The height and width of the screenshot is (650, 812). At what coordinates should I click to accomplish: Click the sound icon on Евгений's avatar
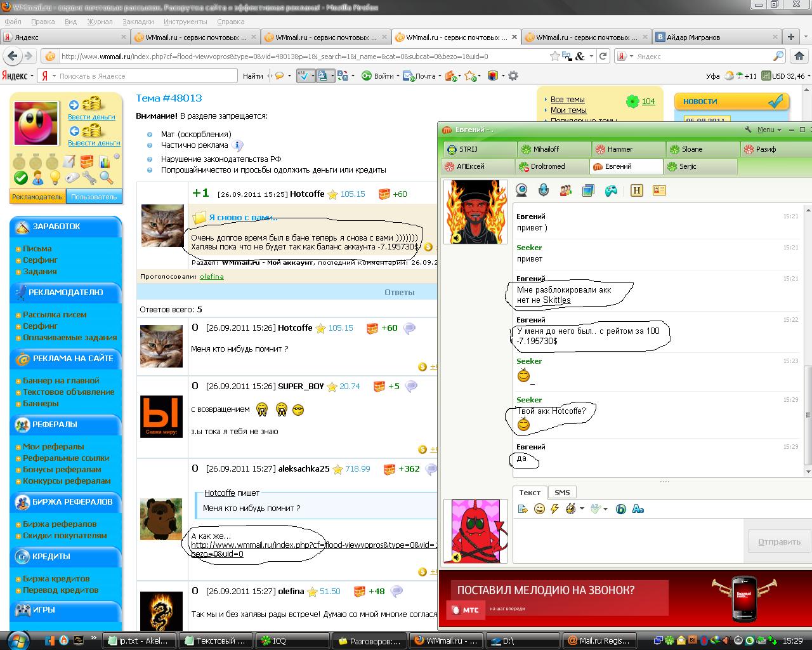pos(456,237)
